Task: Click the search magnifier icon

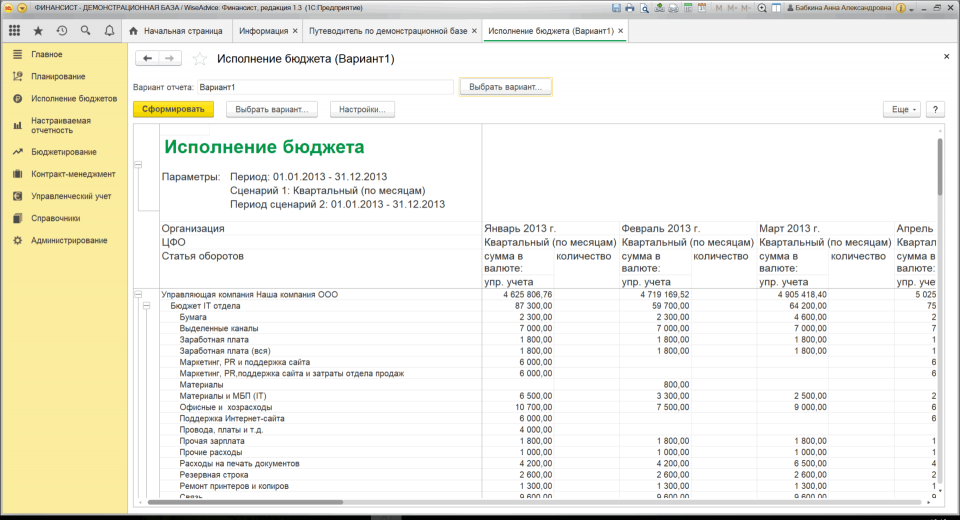Action: (x=85, y=31)
